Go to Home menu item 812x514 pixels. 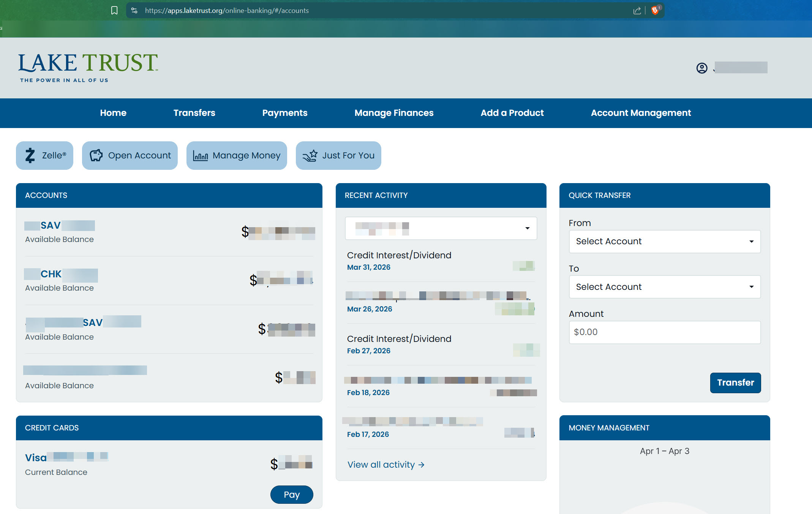point(113,113)
